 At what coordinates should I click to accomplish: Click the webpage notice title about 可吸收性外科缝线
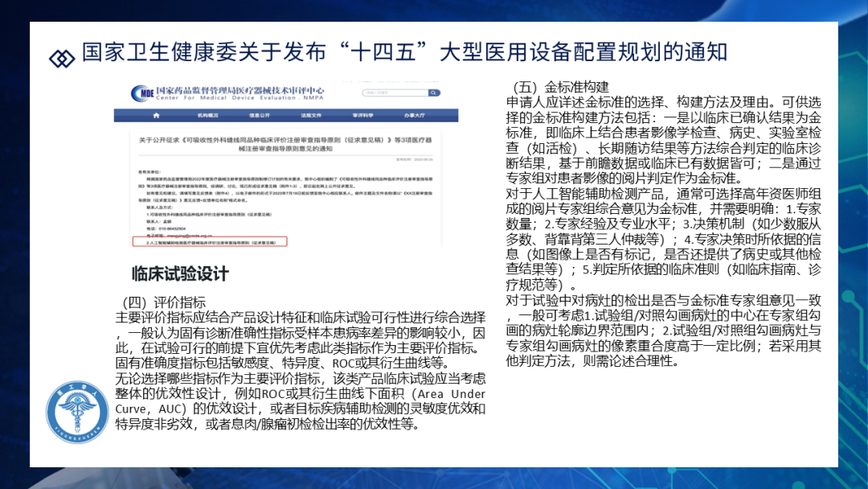pos(285,144)
